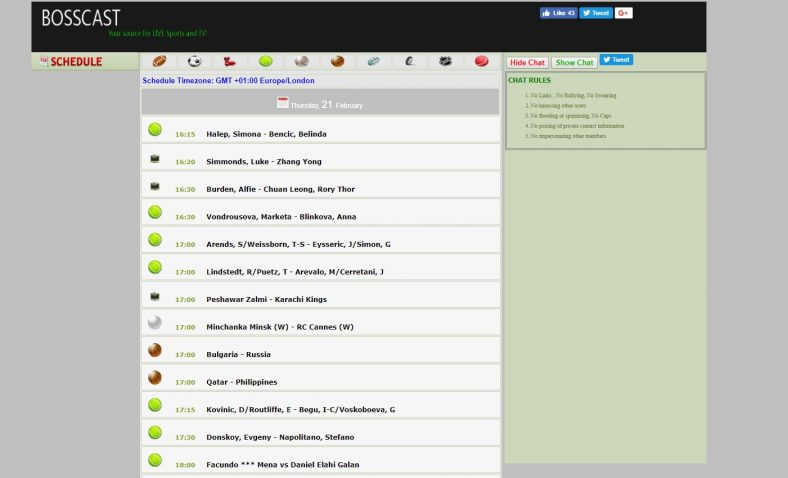
Task: Open Donskoy, Evgeny - Napolitano, Stefano match
Action: pos(280,437)
